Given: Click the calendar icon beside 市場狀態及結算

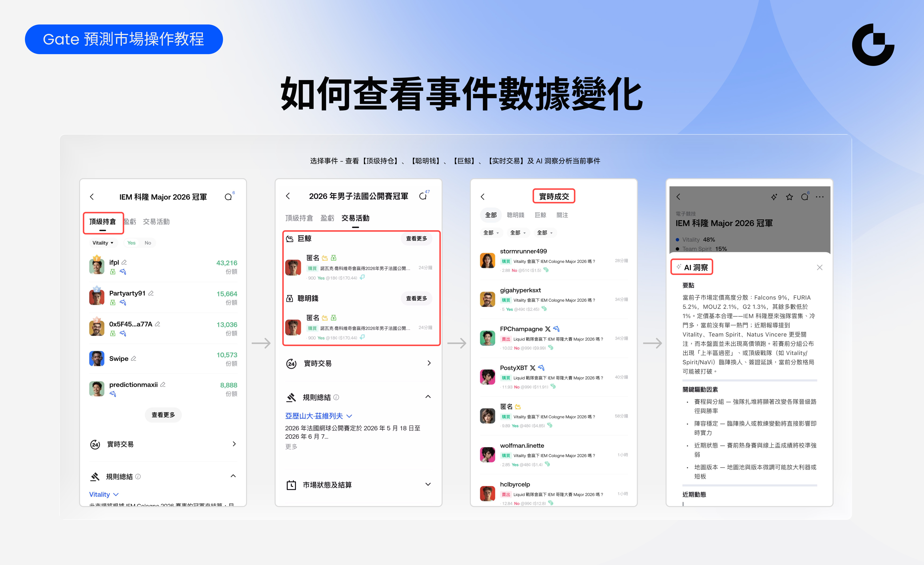Looking at the screenshot, I should (291, 485).
